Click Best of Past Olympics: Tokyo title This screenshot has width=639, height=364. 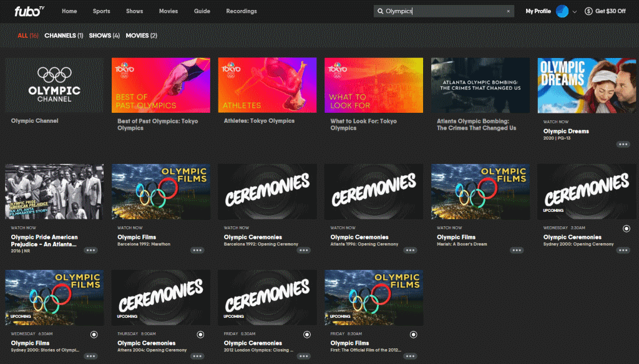tap(158, 125)
